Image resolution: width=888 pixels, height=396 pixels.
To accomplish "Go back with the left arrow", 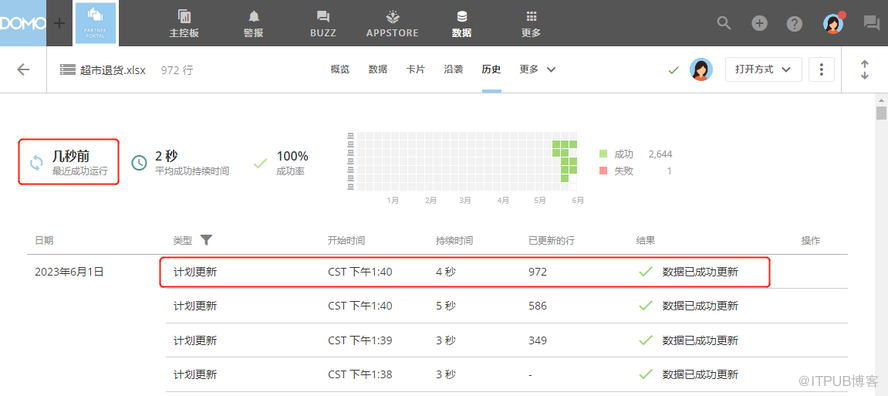I will (23, 70).
